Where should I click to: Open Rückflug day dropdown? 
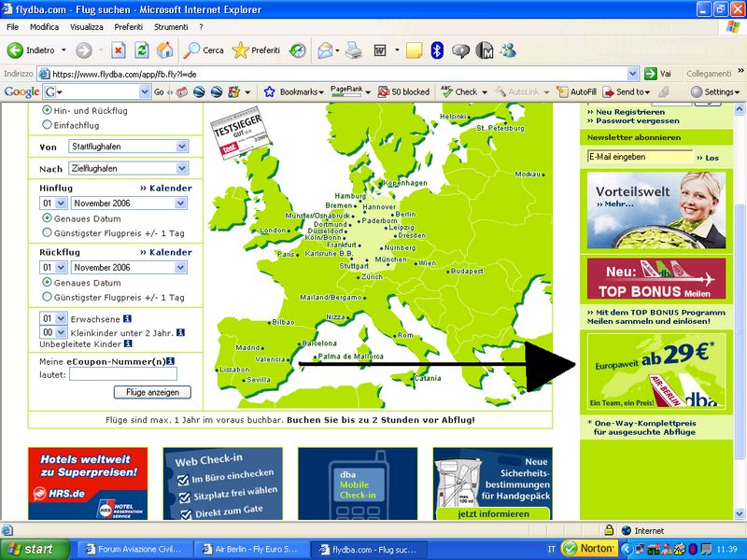click(53, 268)
